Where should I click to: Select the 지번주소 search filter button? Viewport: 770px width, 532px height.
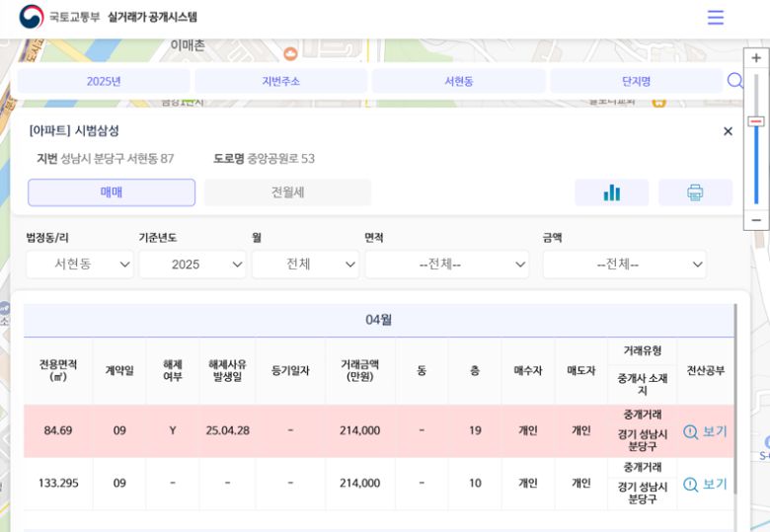(x=280, y=81)
